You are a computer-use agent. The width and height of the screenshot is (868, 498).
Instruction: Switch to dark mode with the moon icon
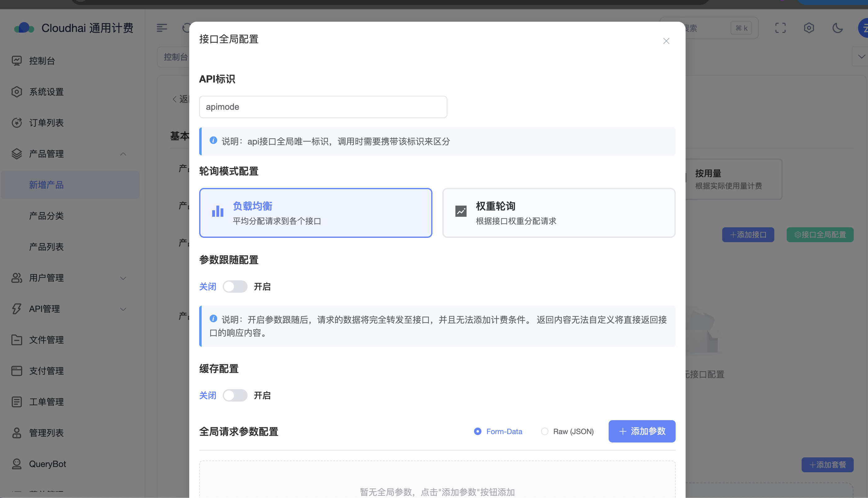pyautogui.click(x=837, y=28)
